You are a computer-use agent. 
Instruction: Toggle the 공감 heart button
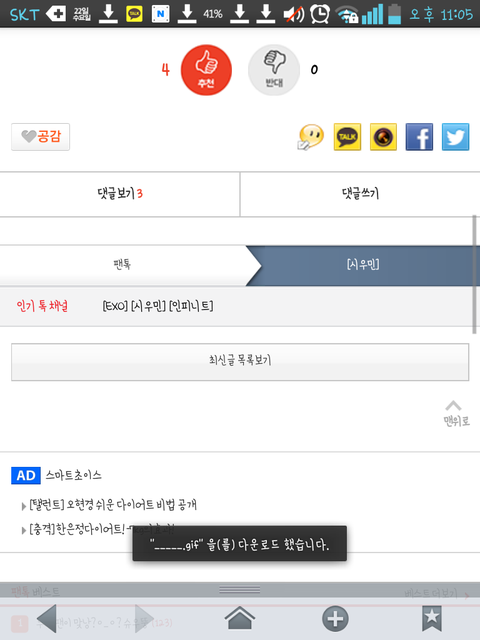click(x=40, y=137)
